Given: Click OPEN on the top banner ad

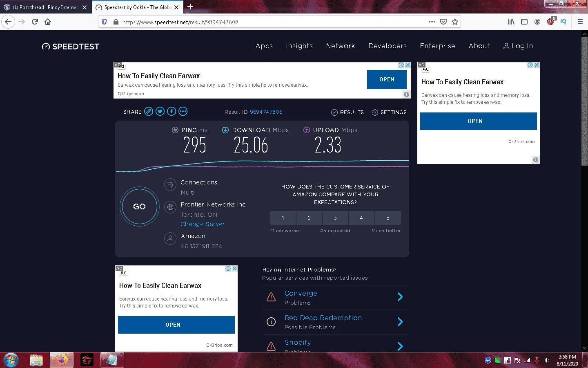Looking at the screenshot, I should [x=387, y=79].
